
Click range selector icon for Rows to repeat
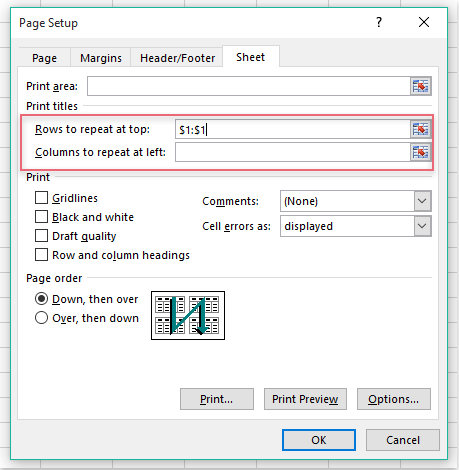[421, 129]
